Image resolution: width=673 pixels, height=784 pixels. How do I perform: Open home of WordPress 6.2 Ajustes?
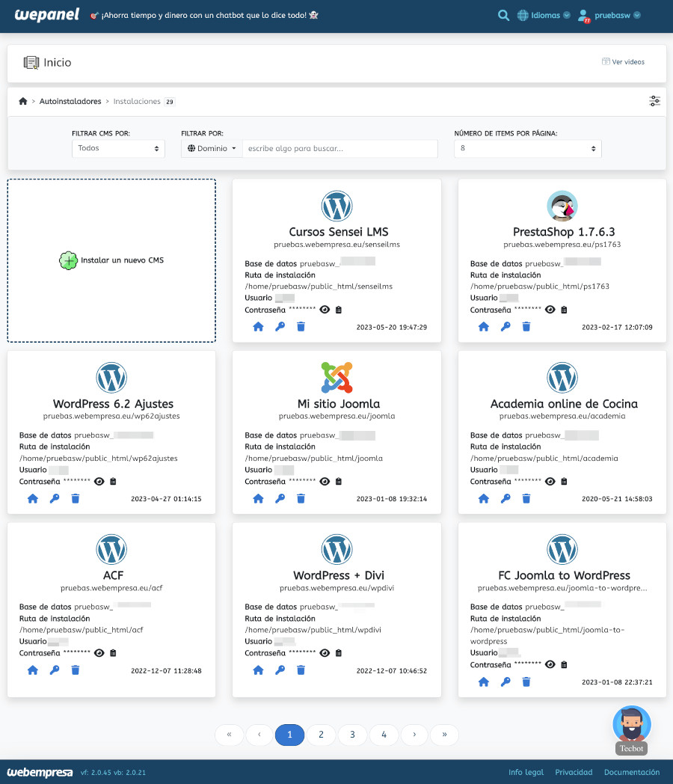(33, 498)
